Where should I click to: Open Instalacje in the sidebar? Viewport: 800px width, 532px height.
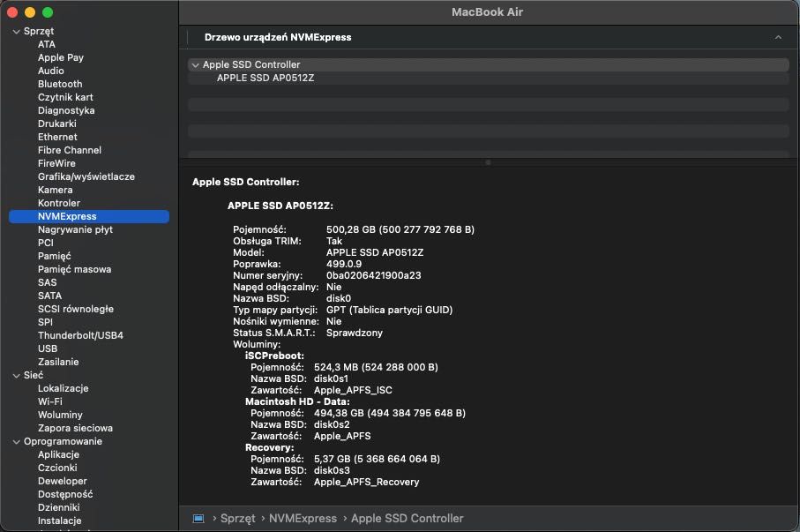click(60, 521)
